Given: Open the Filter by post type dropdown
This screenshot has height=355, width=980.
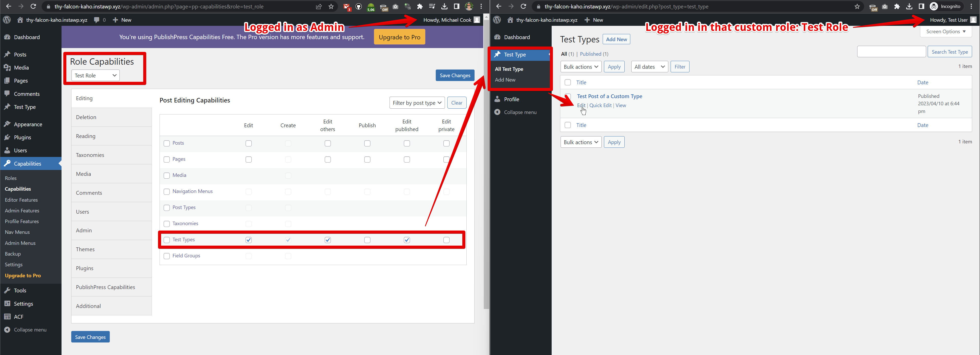Looking at the screenshot, I should (417, 102).
